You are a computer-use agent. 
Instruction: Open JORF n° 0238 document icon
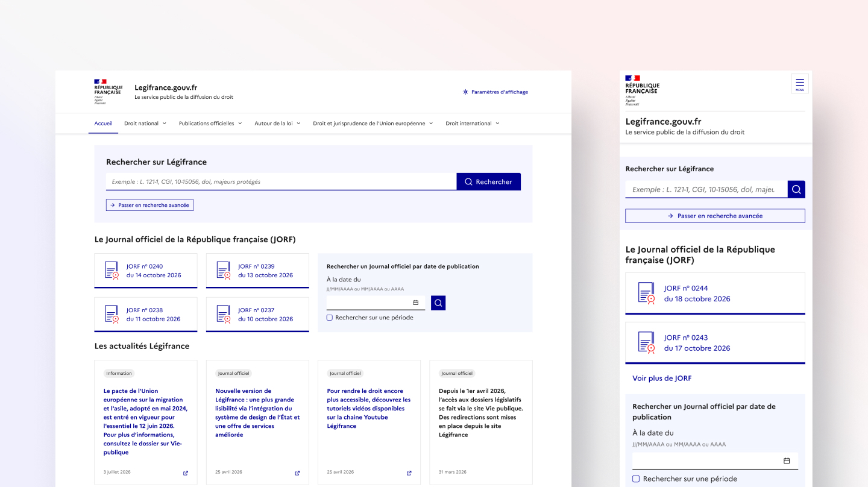[112, 314]
